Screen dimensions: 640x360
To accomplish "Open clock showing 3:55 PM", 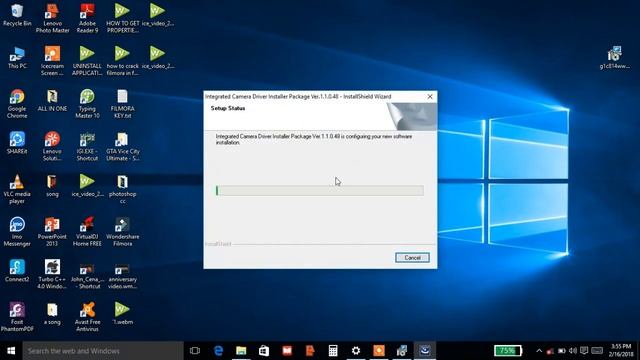I will point(622,351).
